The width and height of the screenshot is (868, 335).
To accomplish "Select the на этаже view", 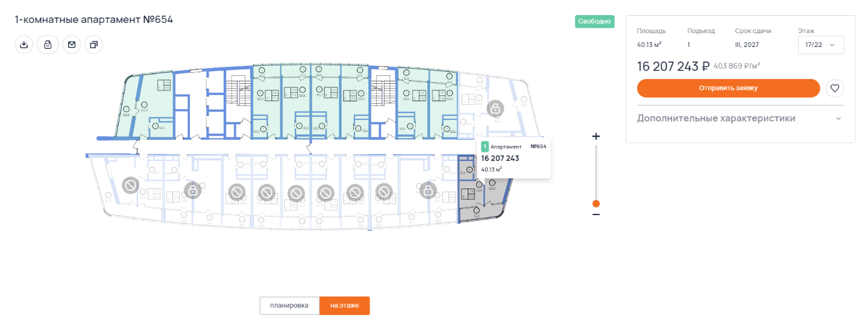I will coord(344,305).
